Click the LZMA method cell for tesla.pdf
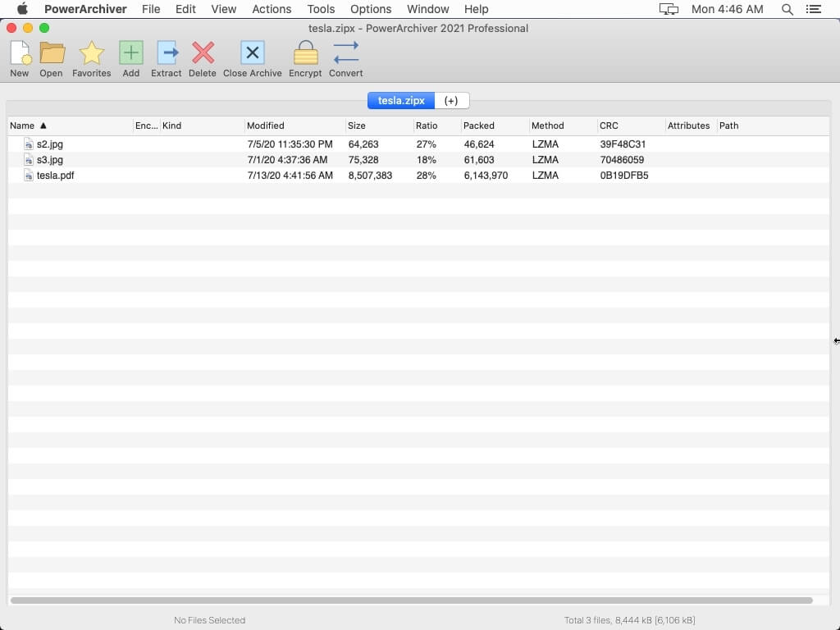Screen dimensions: 840x630 (x=545, y=176)
